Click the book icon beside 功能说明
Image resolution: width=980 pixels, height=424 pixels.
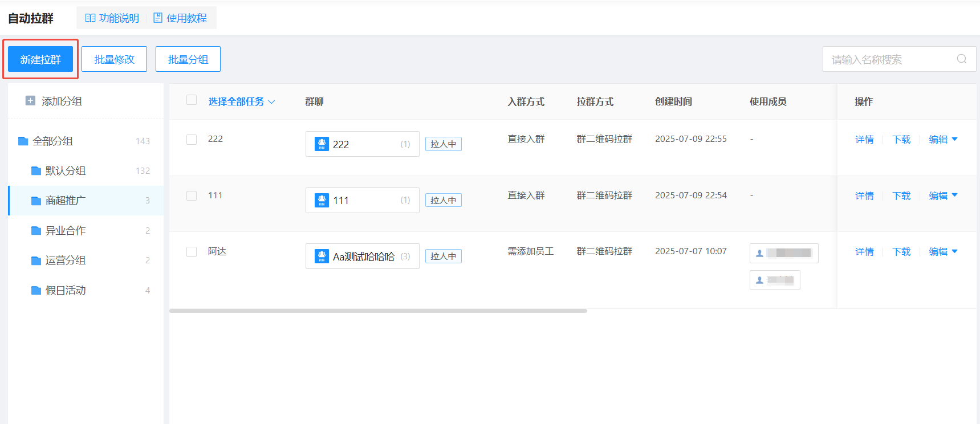point(90,18)
